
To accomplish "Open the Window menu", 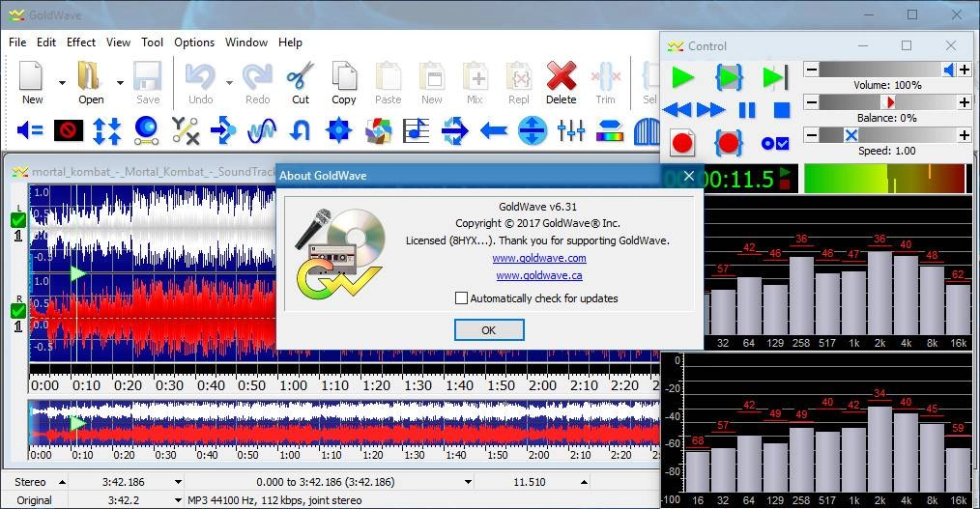I will tap(246, 42).
